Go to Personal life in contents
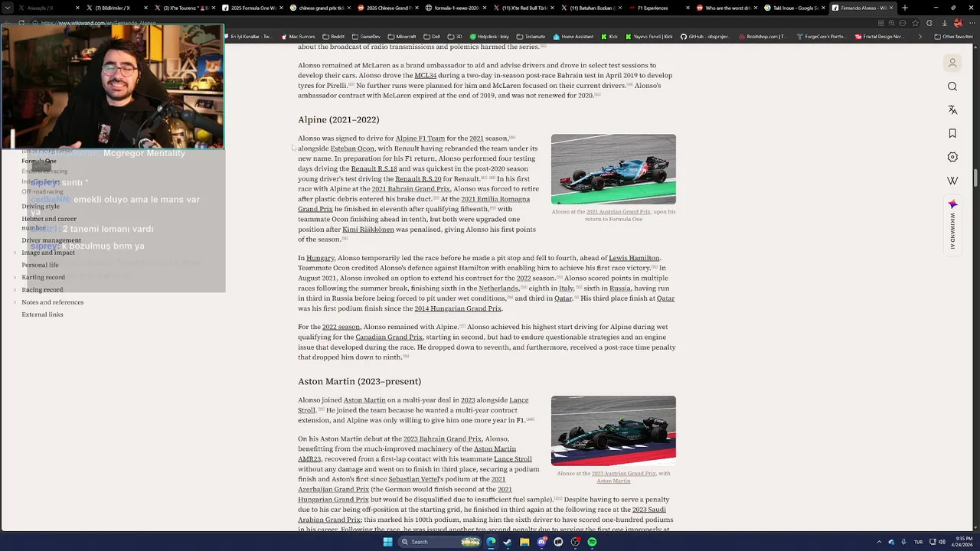 40,265
